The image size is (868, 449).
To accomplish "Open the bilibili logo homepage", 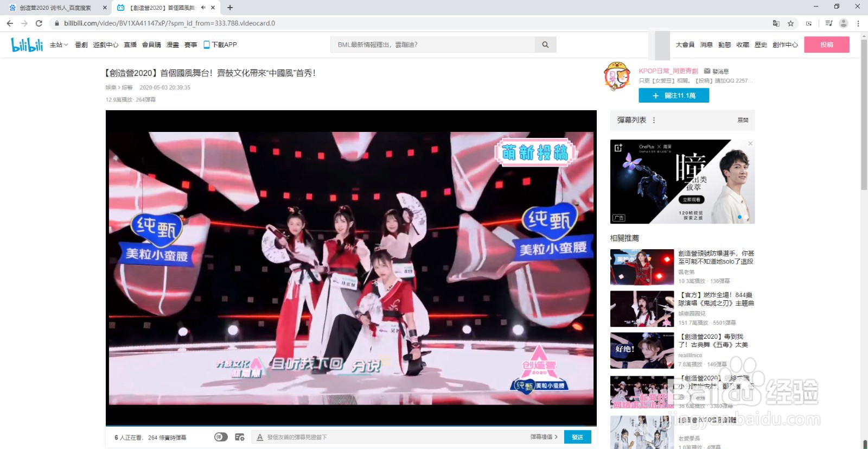I will click(x=27, y=45).
